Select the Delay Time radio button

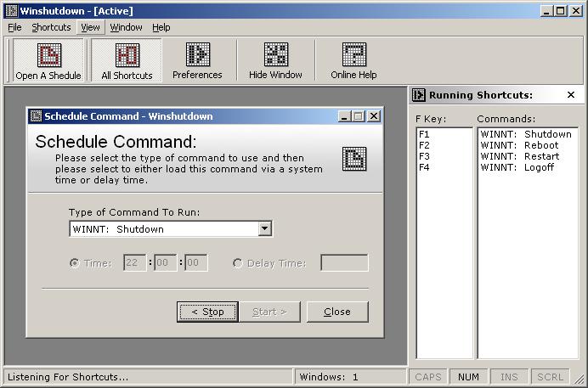coord(237,263)
